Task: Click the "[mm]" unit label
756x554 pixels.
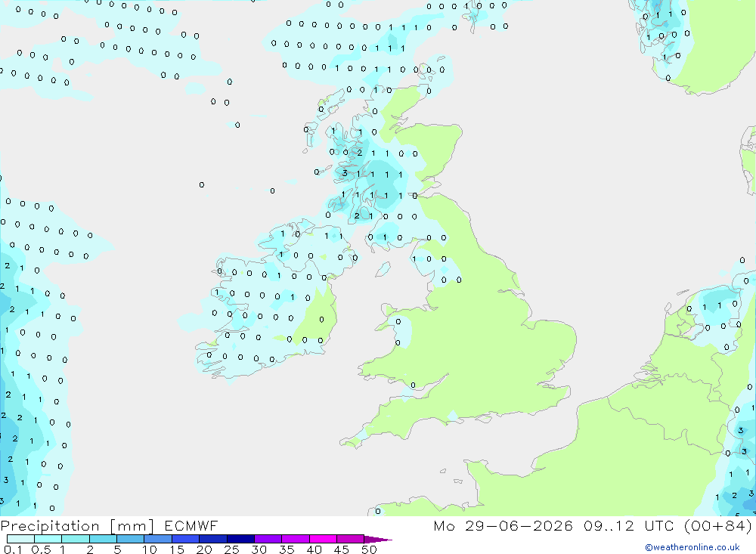Action: coord(132,526)
